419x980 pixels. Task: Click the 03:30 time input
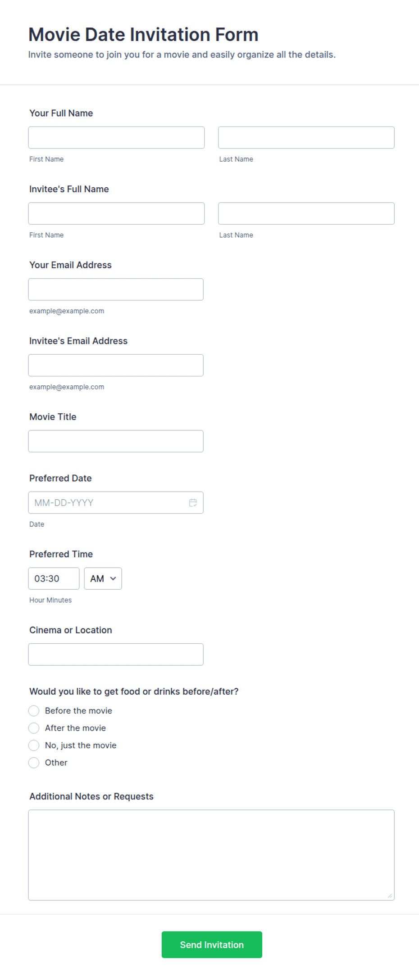coord(54,578)
